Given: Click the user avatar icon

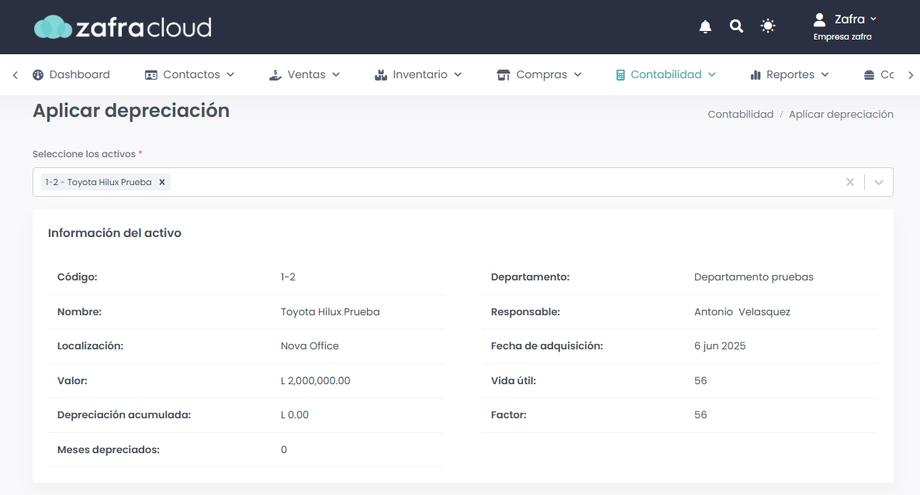Looking at the screenshot, I should pyautogui.click(x=819, y=19).
